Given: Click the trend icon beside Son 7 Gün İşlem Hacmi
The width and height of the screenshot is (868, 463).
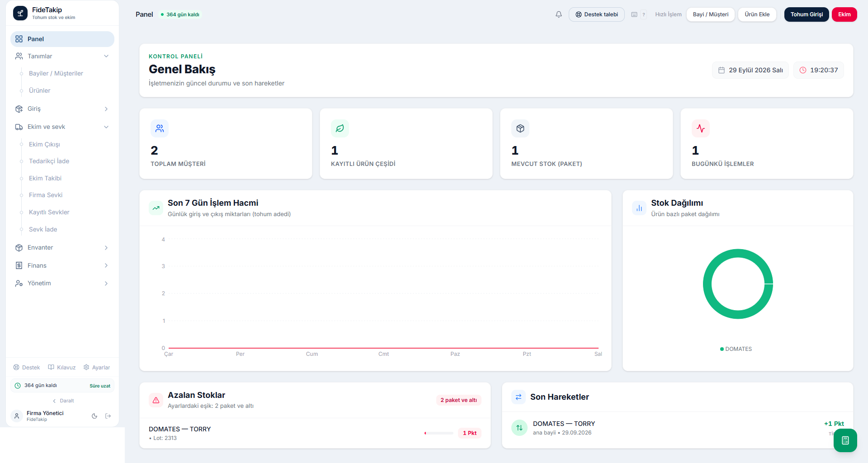Looking at the screenshot, I should point(156,208).
